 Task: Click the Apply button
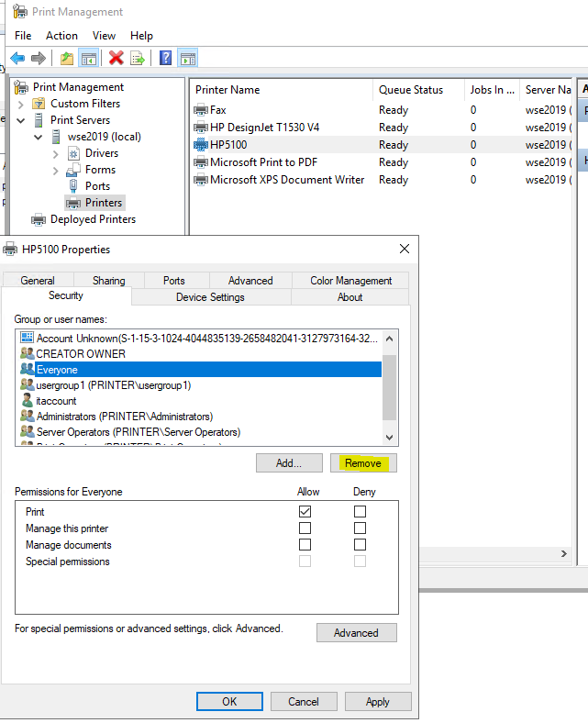click(378, 701)
